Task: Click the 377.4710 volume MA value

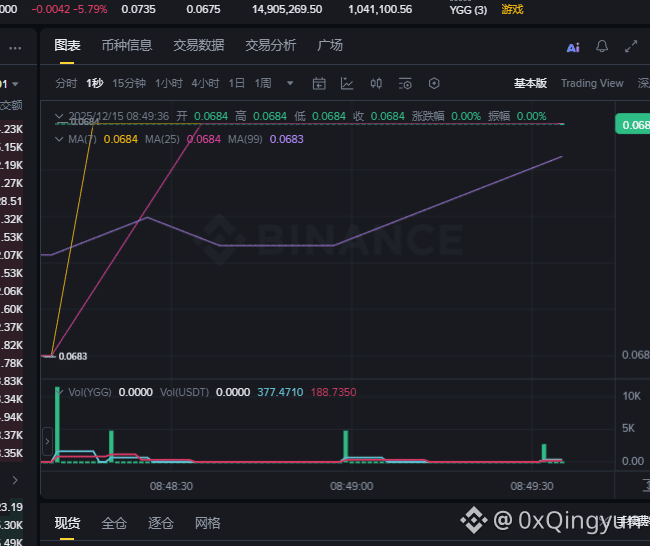Action: (280, 392)
